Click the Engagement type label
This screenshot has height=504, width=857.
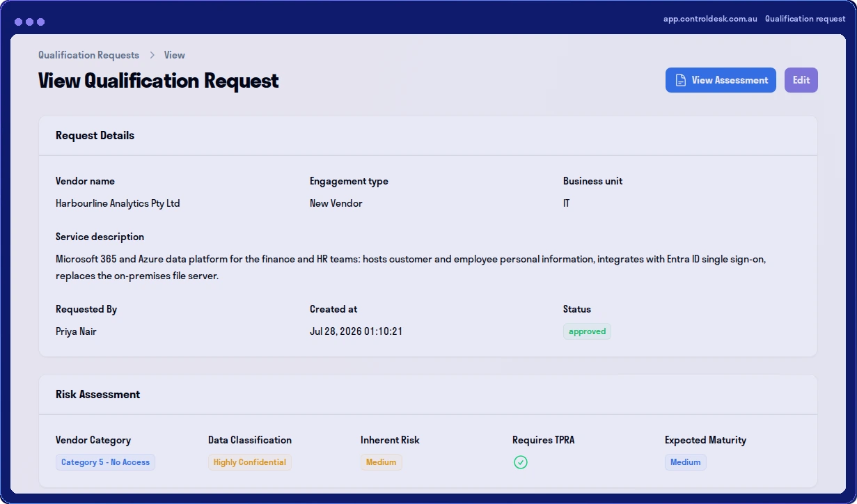click(x=349, y=181)
